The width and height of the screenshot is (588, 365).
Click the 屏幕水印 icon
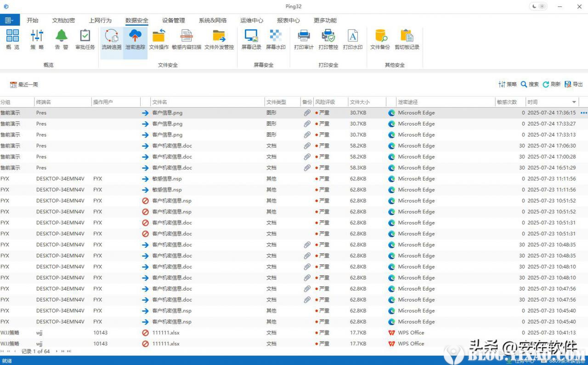276,40
